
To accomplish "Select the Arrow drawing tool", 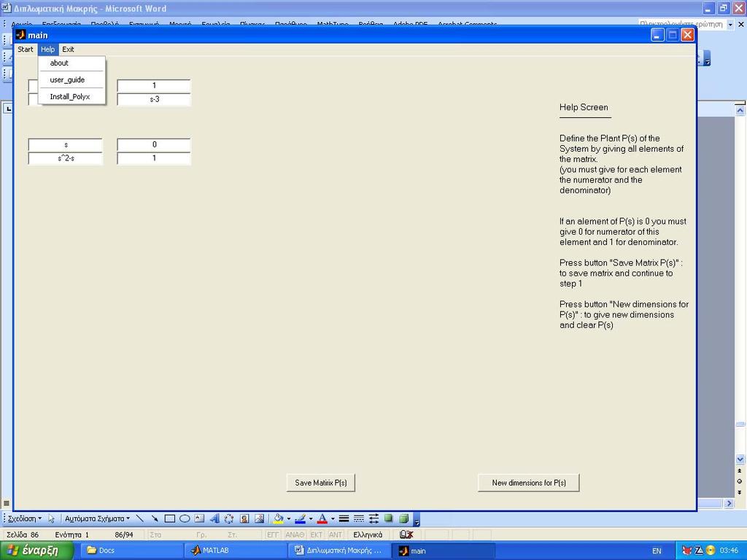I will pyautogui.click(x=155, y=518).
